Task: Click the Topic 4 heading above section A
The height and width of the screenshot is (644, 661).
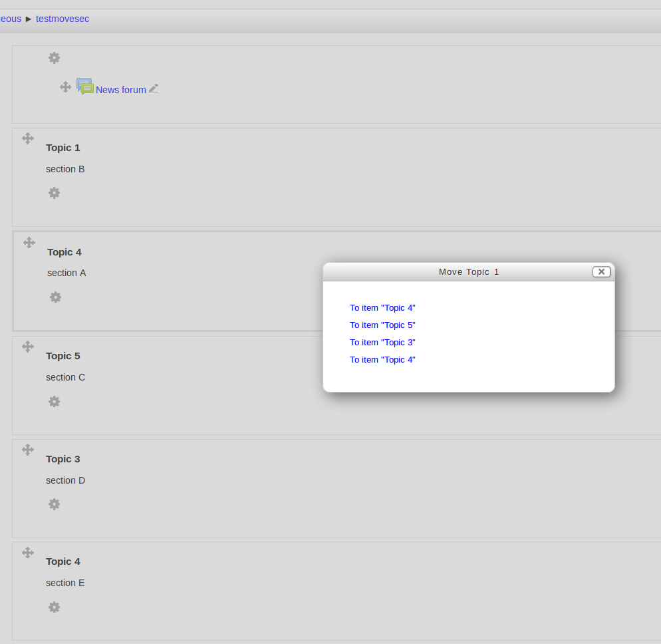Action: (64, 252)
